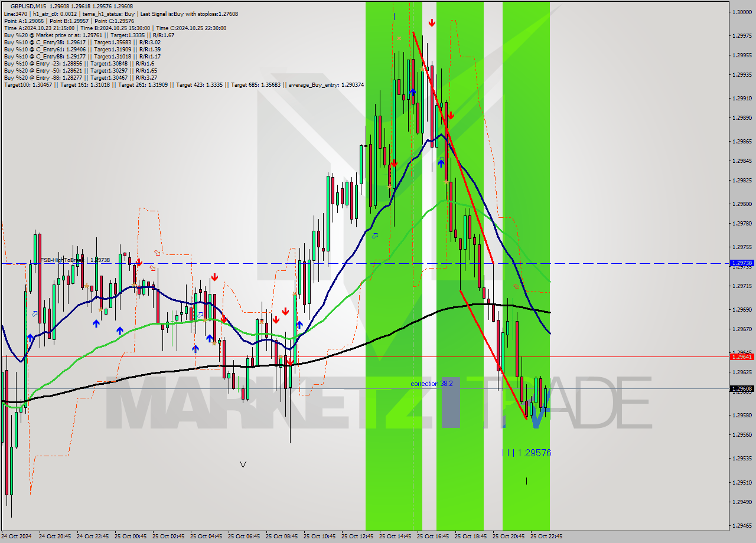Click the '25 Oct 18:45' time label

[471, 537]
